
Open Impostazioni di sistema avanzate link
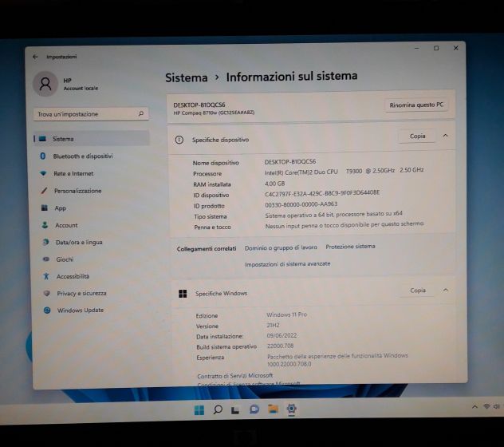(288, 264)
